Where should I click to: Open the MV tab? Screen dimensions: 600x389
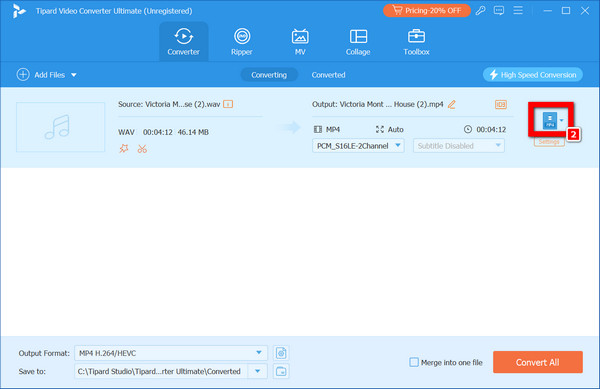(300, 41)
